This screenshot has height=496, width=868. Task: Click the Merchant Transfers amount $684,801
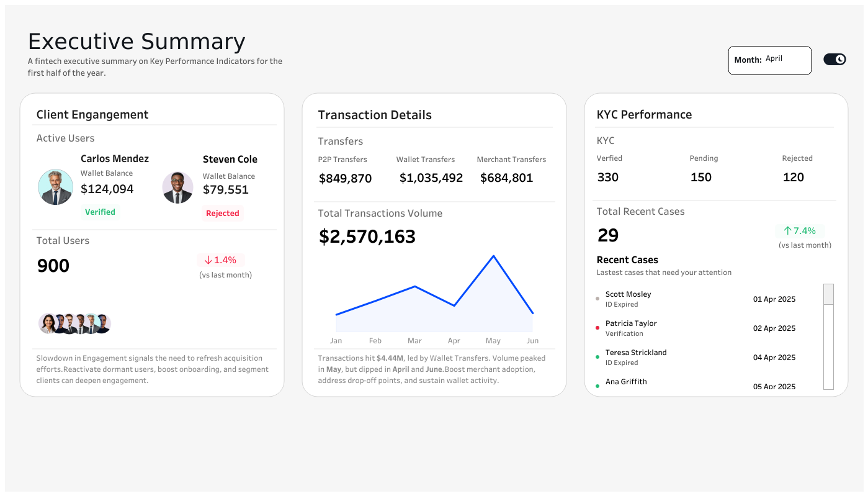pyautogui.click(x=506, y=178)
